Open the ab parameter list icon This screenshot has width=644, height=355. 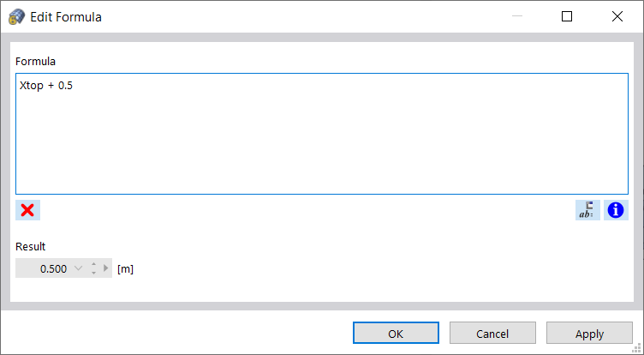[587, 210]
